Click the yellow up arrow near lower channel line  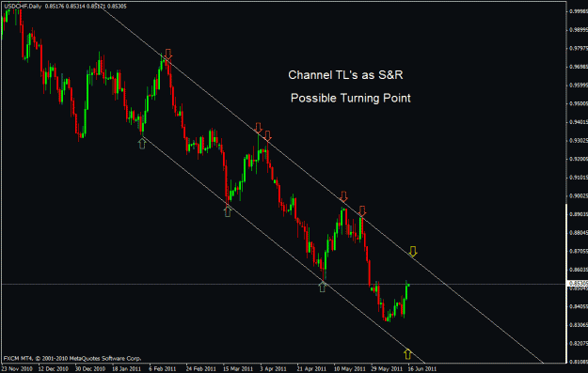(x=407, y=354)
